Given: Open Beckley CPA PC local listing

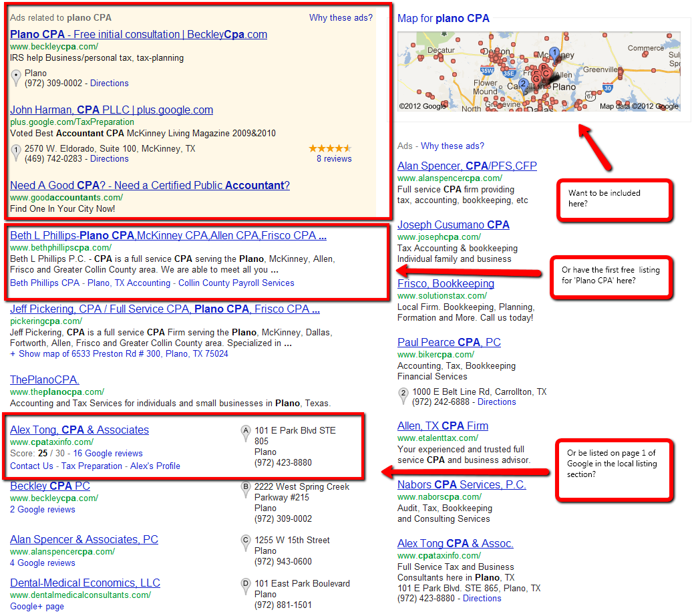Looking at the screenshot, I should 50,486.
